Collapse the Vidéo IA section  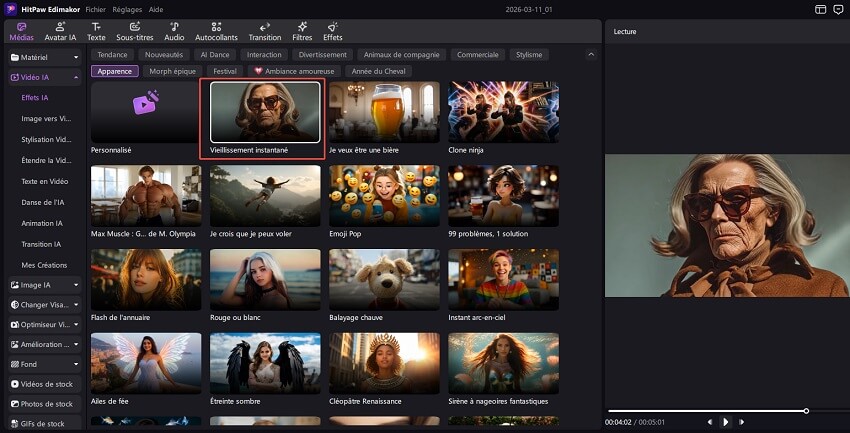(x=45, y=77)
